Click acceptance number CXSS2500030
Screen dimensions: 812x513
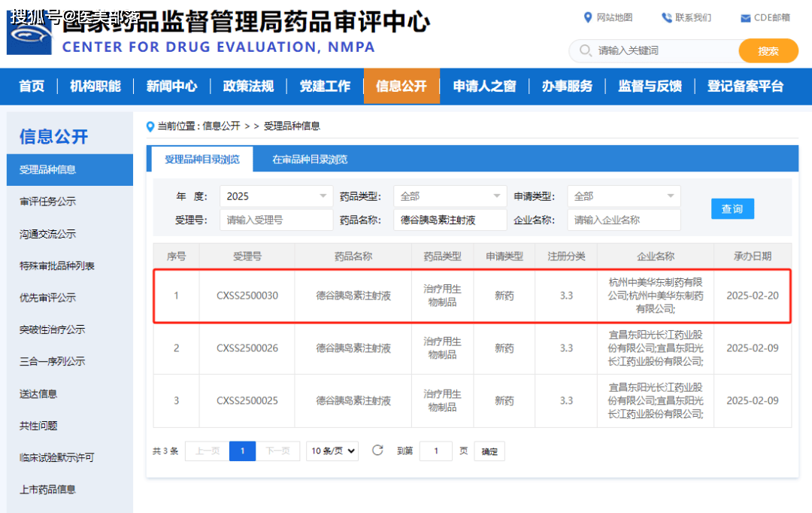[x=247, y=296]
